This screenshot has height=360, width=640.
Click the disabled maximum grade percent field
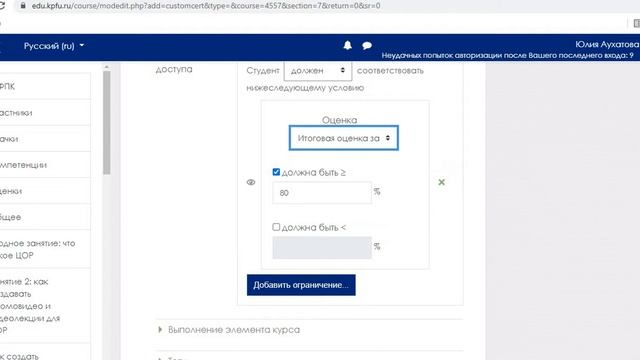(322, 247)
